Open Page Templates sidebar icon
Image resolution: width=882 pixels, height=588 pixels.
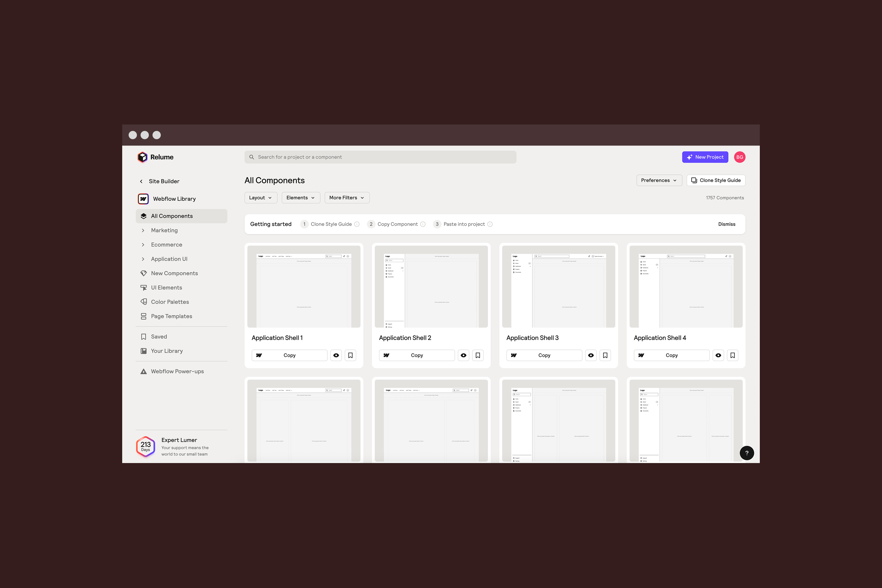coord(143,316)
